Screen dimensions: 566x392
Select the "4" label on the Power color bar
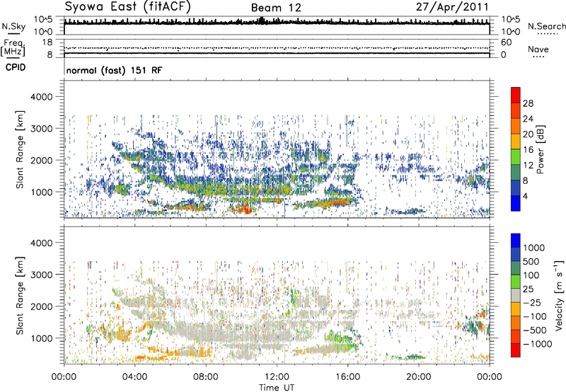(x=525, y=196)
